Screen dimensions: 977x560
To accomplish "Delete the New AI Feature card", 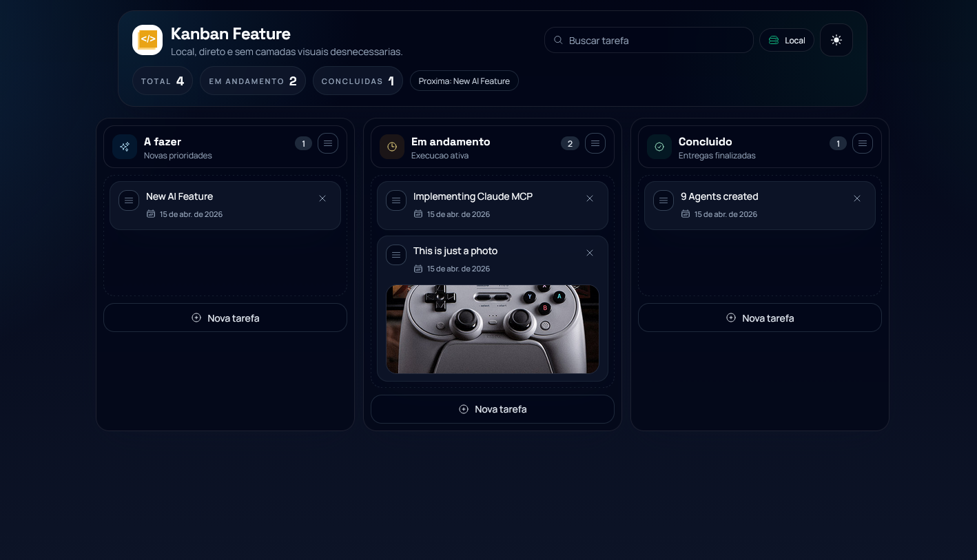I will 322,198.
